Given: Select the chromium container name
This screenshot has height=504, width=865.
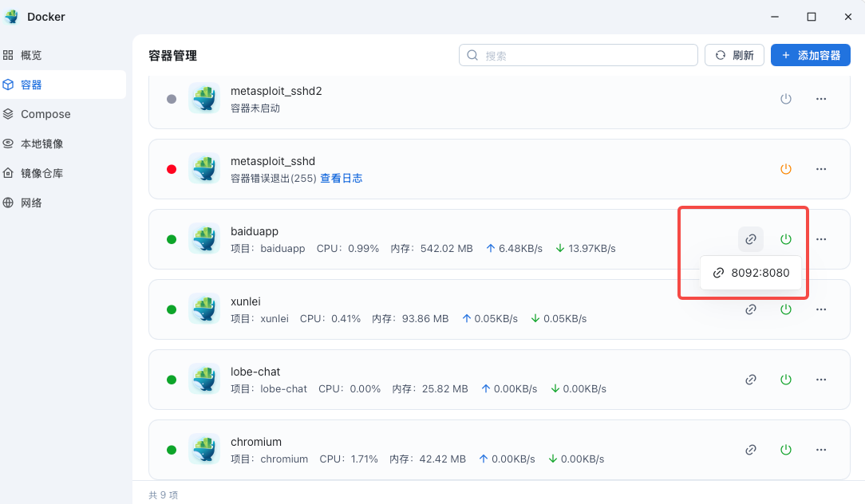Looking at the screenshot, I should click(x=256, y=442).
